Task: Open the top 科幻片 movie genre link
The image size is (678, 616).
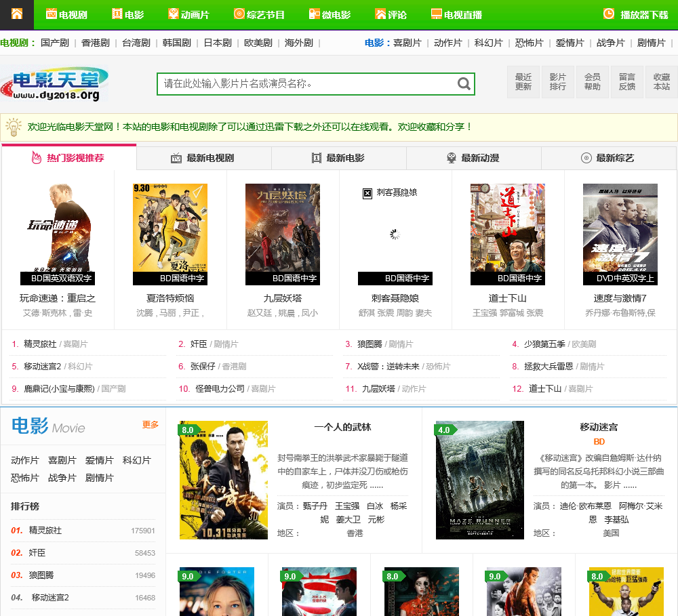Action: click(x=489, y=43)
